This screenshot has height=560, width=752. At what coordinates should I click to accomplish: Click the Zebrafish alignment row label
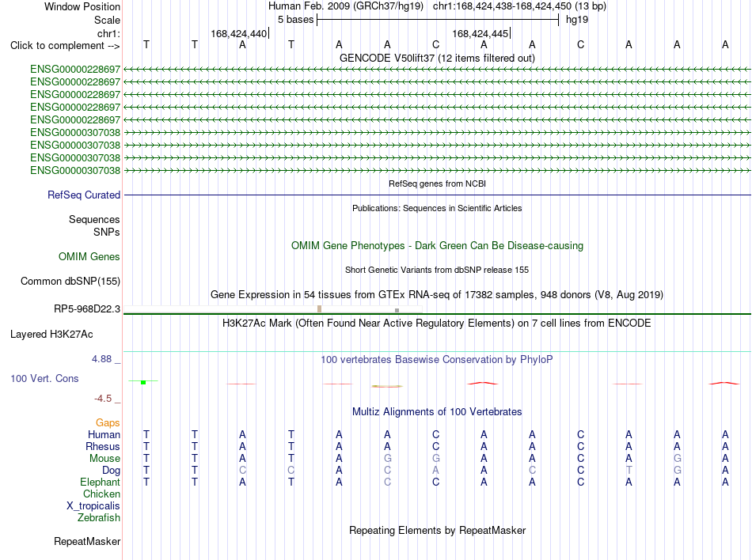pyautogui.click(x=99, y=518)
